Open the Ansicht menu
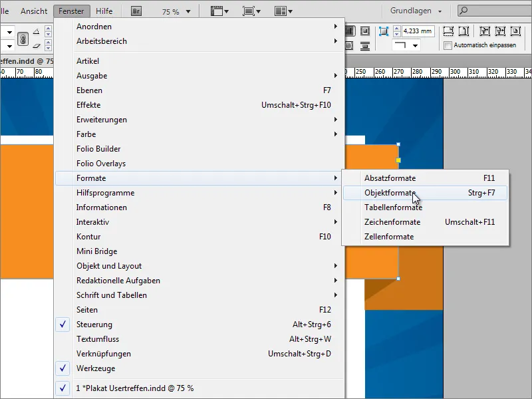532x399 pixels. [34, 11]
